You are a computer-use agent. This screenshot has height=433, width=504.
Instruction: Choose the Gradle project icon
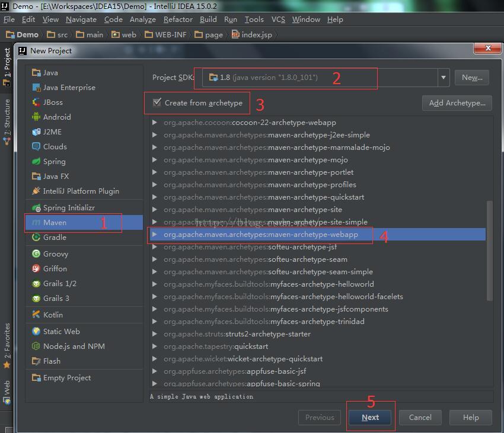36,237
